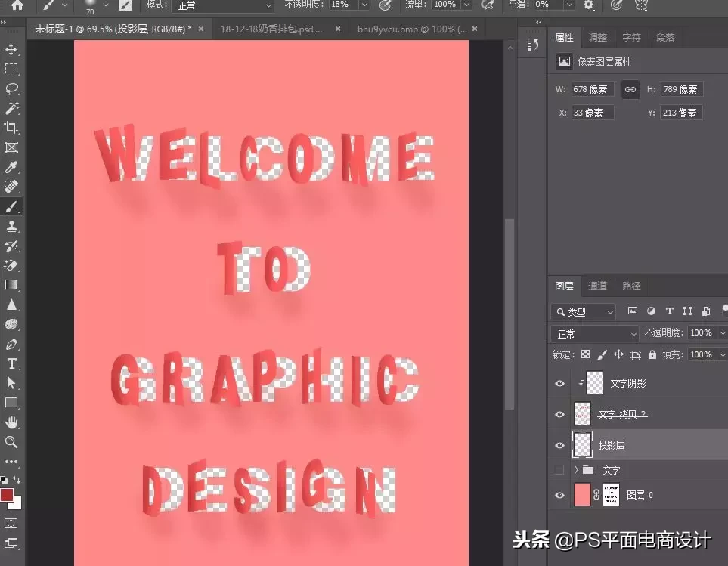Image resolution: width=728 pixels, height=566 pixels.
Task: Select the Rectangle shape tool
Action: (x=11, y=403)
